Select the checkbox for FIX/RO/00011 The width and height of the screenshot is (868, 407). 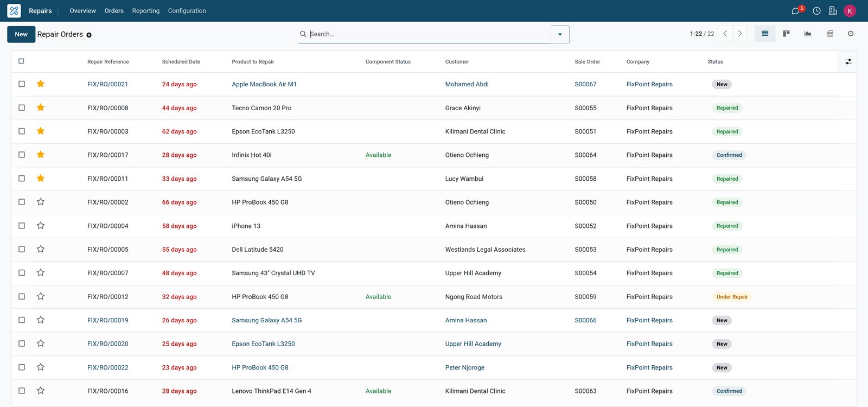click(22, 178)
